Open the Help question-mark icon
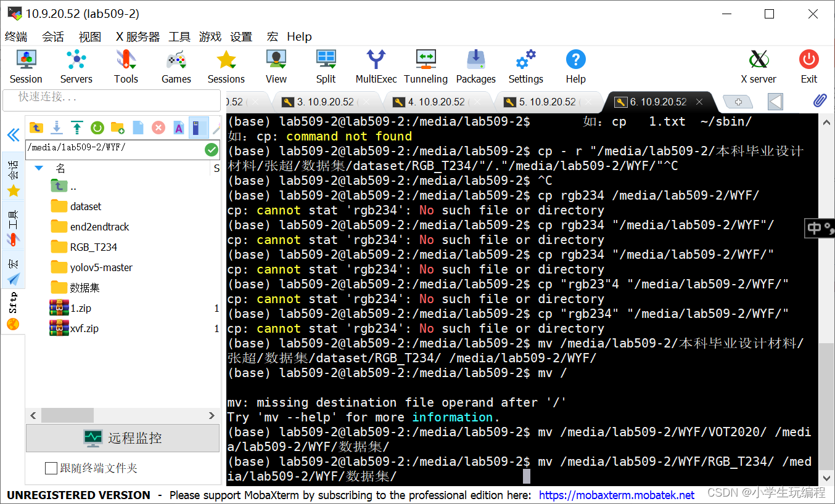The height and width of the screenshot is (504, 835). pyautogui.click(x=575, y=67)
